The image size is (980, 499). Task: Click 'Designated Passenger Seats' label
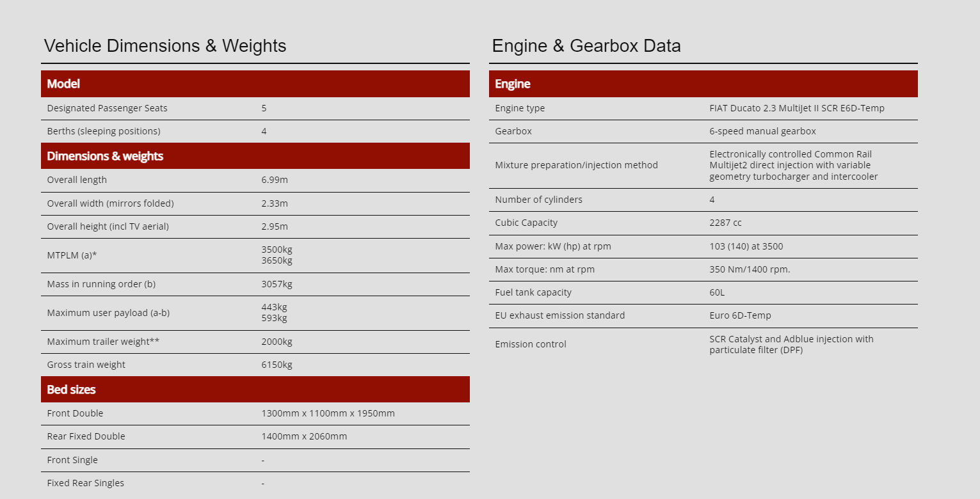click(x=107, y=108)
